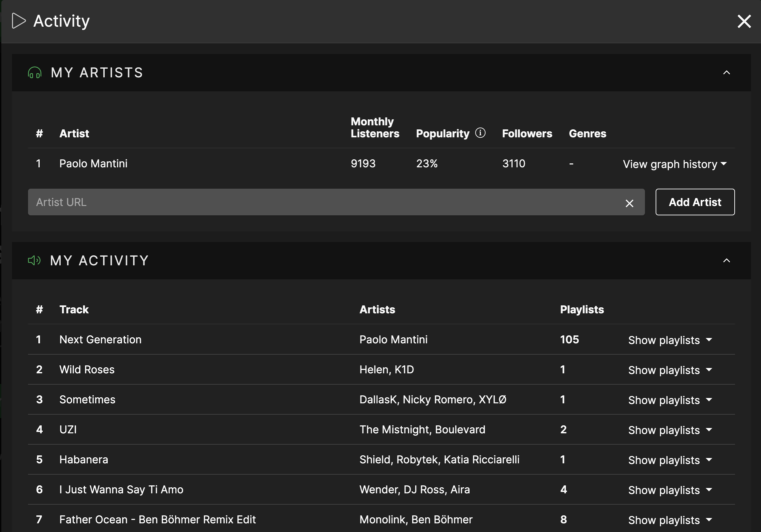Select the track I Just Wanna Say Ti Amo
Viewport: 761px width, 532px height.
121,490
